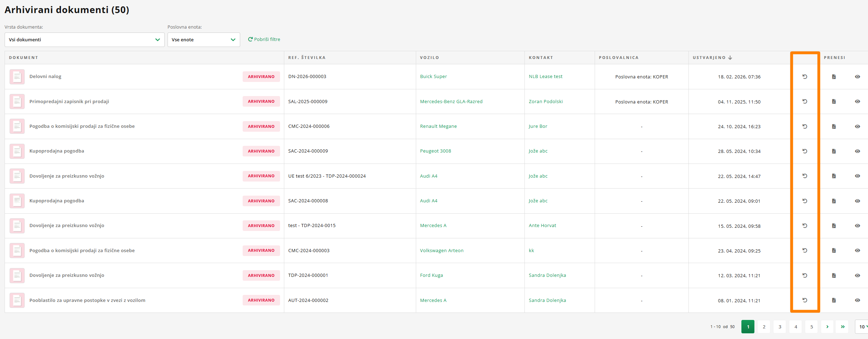This screenshot has height=339, width=868.
Task: Open contact link Zoran Podolski
Action: [546, 101]
